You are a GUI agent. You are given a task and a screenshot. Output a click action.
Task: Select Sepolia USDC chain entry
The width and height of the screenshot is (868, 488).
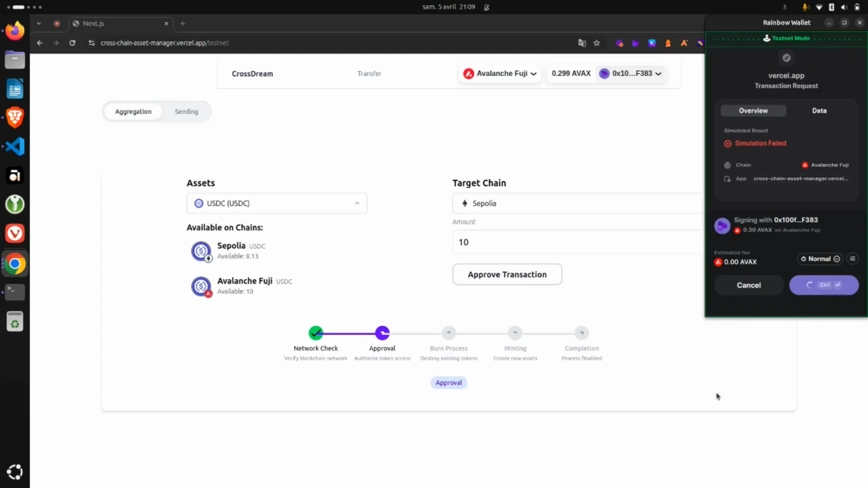[228, 250]
